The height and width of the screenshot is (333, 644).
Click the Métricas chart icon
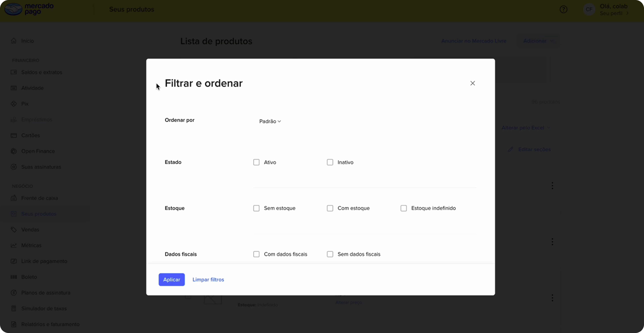coord(14,245)
